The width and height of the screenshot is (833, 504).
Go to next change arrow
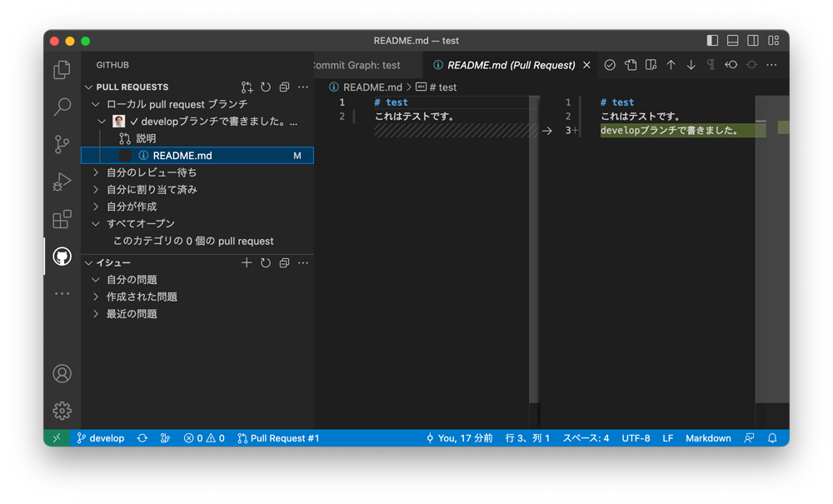[x=691, y=65]
